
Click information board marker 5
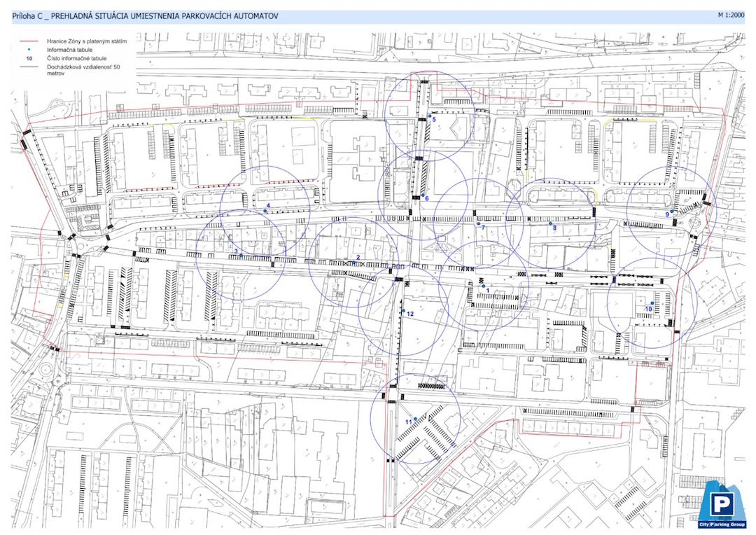[429, 116]
